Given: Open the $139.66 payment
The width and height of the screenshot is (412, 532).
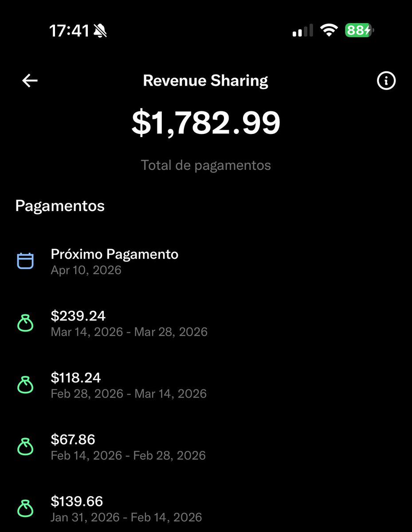Looking at the screenshot, I should 206,509.
